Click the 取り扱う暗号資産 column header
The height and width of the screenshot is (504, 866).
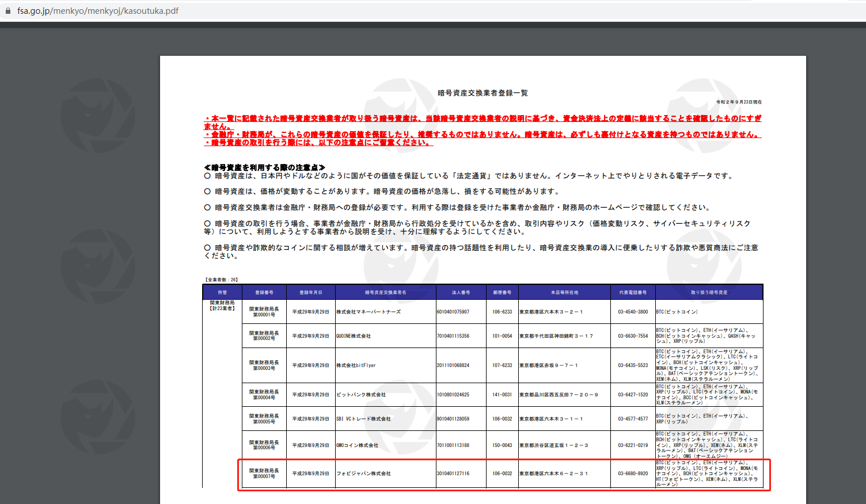point(709,292)
